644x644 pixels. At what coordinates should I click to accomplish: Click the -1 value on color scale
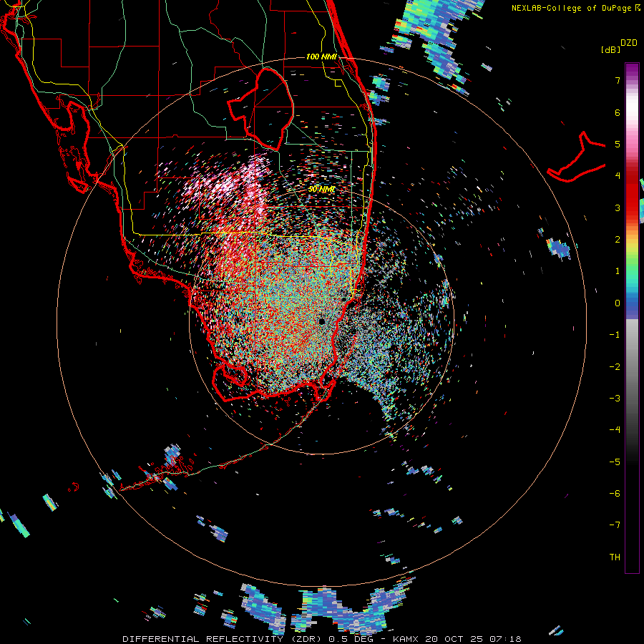(615, 335)
